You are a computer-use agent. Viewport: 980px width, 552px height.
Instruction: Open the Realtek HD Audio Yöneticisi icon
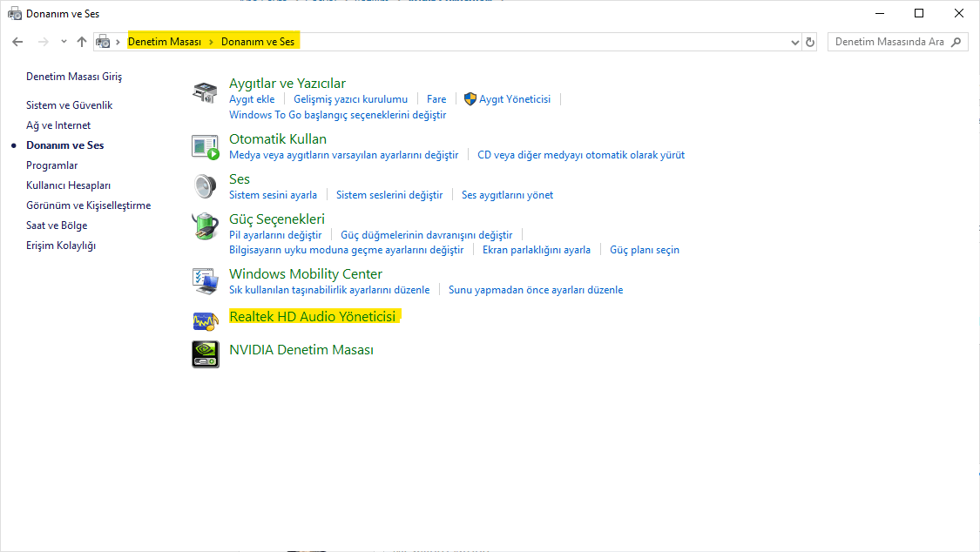coord(205,321)
